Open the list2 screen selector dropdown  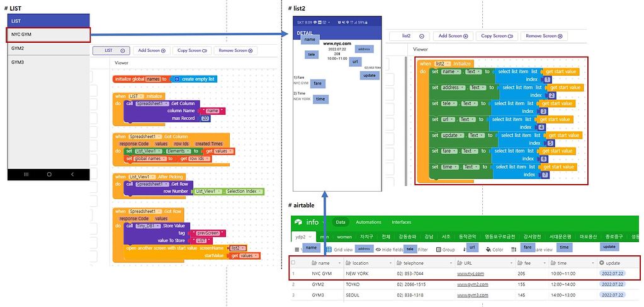click(409, 36)
